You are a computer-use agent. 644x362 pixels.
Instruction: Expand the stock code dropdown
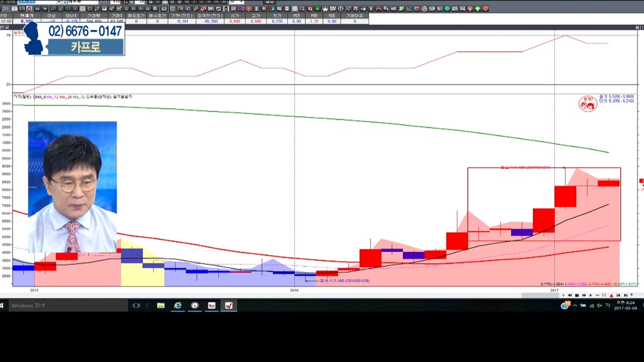click(x=59, y=2)
